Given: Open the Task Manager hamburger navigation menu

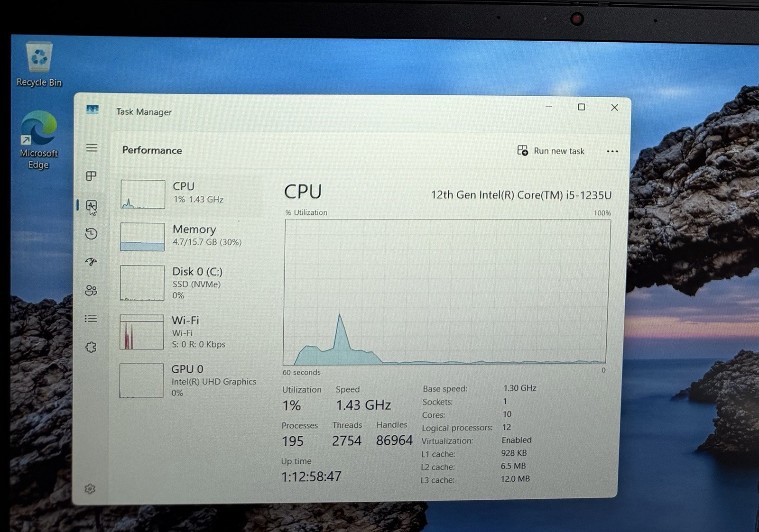Looking at the screenshot, I should [92, 148].
